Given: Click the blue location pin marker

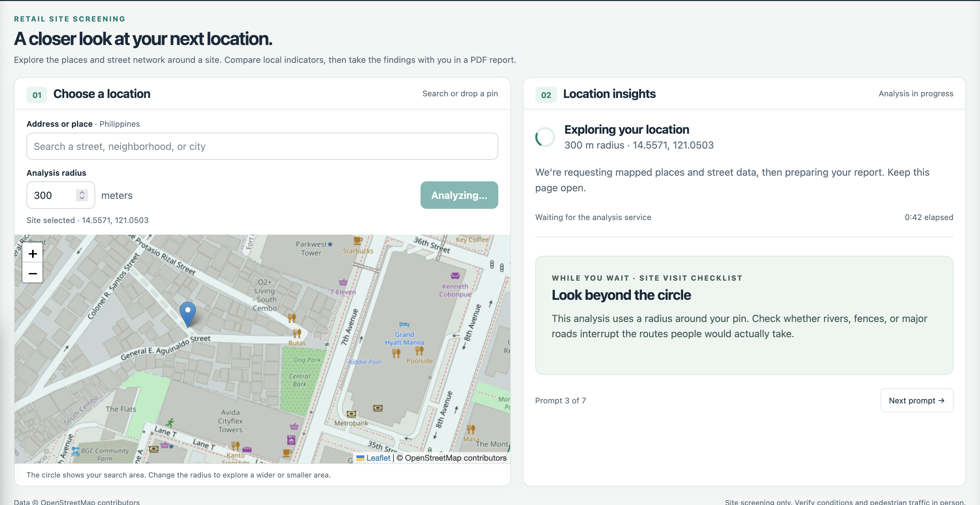Looking at the screenshot, I should click(x=187, y=314).
